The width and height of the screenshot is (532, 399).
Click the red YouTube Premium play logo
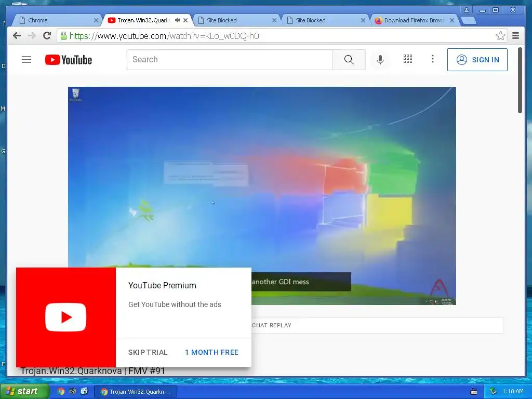[x=66, y=317]
